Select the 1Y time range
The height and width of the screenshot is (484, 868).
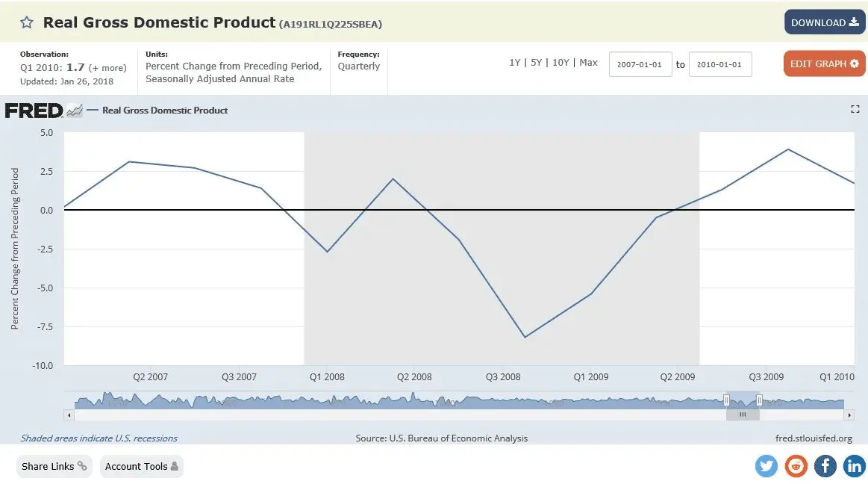[515, 63]
